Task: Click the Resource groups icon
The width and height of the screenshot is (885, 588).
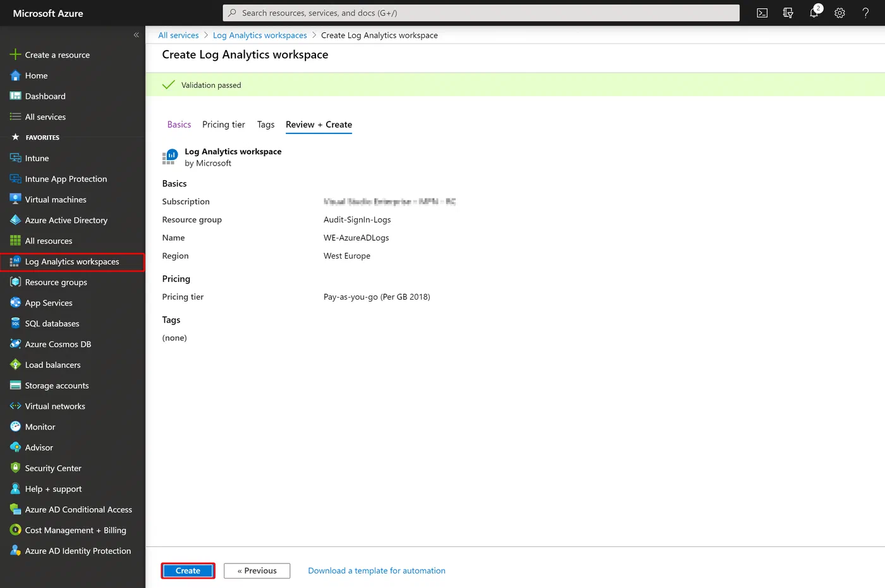Action: [15, 282]
